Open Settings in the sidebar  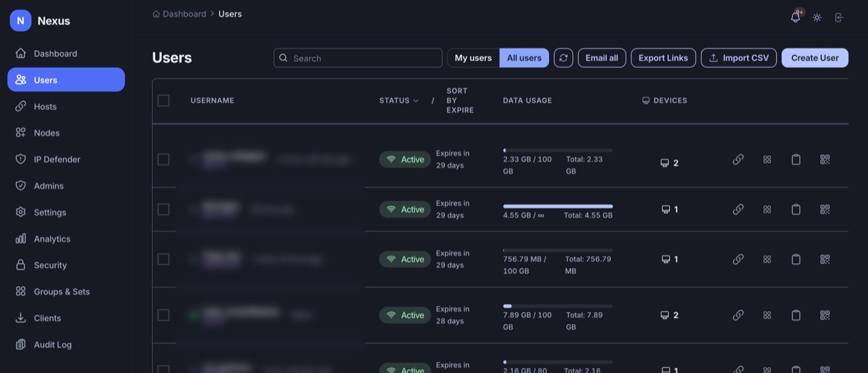(66, 213)
